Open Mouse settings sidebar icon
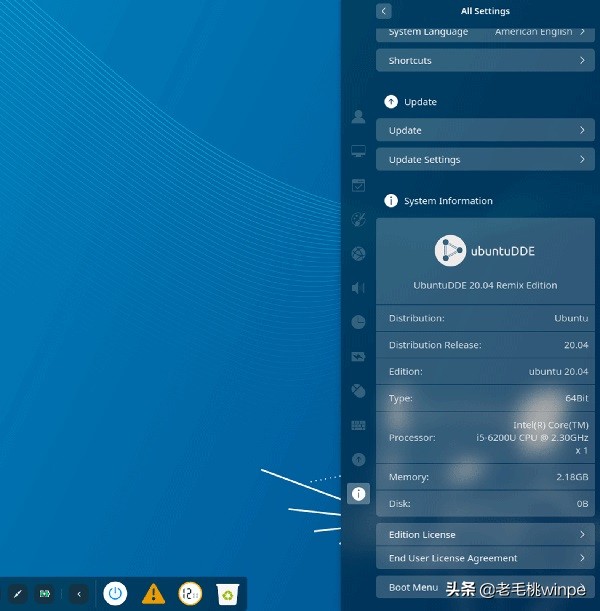Image resolution: width=600 pixels, height=611 pixels. point(358,391)
